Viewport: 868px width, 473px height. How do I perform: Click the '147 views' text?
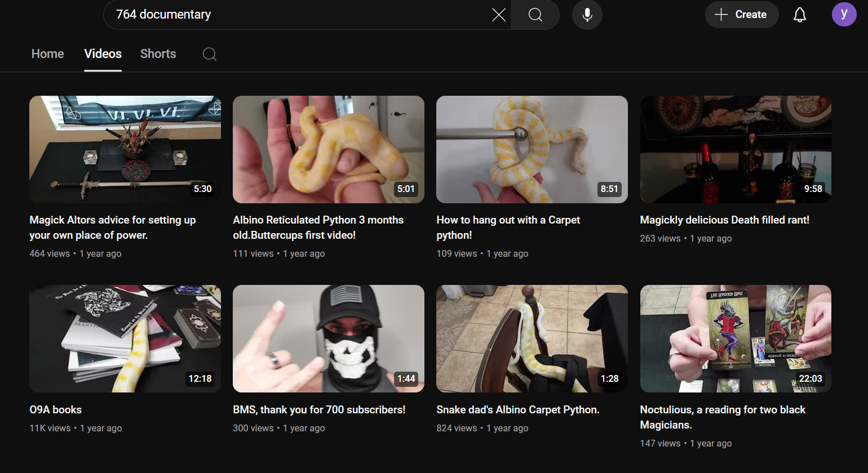click(660, 443)
